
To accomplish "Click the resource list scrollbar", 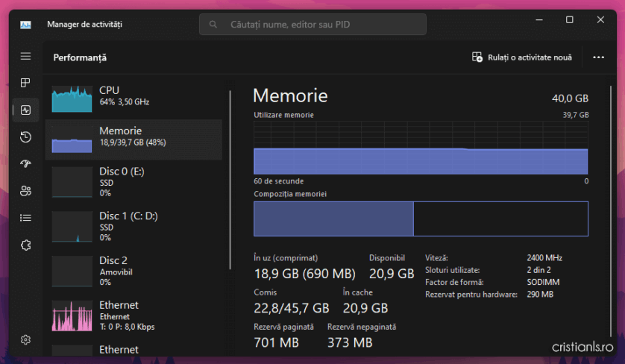I will [x=230, y=180].
